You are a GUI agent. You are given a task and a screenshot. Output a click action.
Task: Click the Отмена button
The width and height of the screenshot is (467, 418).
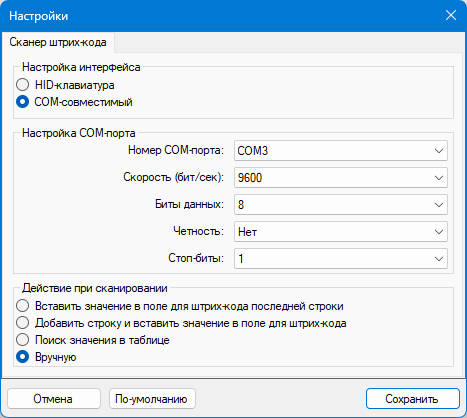tap(54, 399)
